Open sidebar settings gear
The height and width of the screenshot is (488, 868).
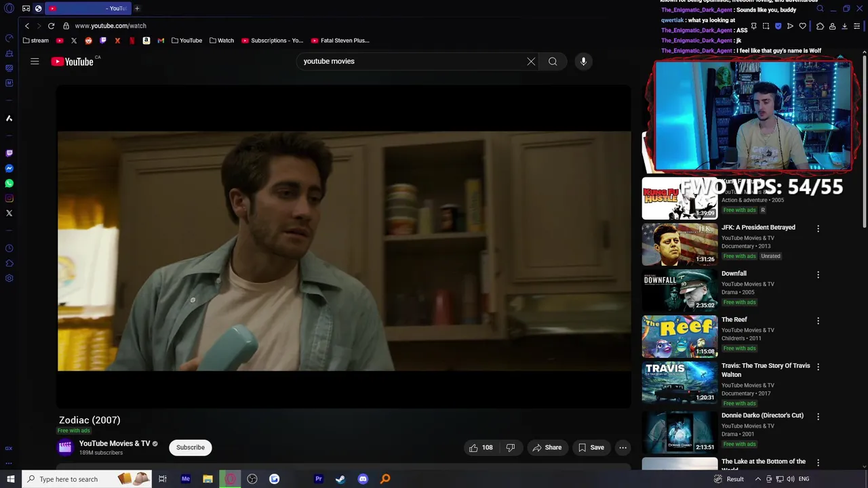point(9,279)
